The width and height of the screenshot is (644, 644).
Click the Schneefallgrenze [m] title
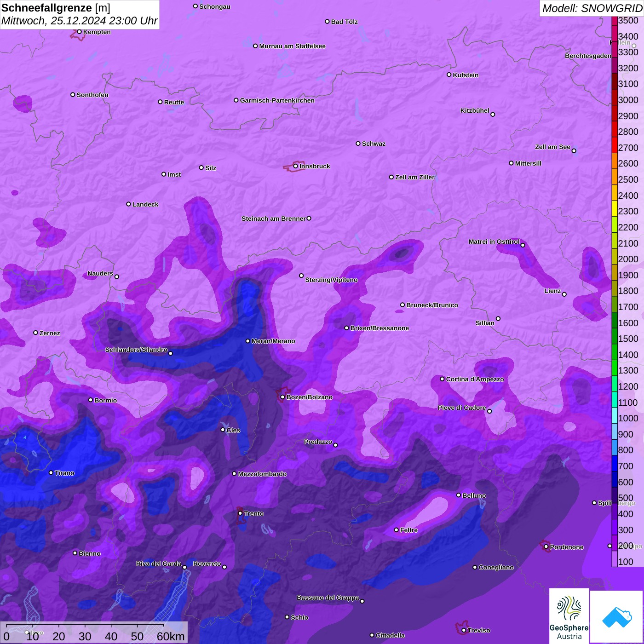[56, 8]
